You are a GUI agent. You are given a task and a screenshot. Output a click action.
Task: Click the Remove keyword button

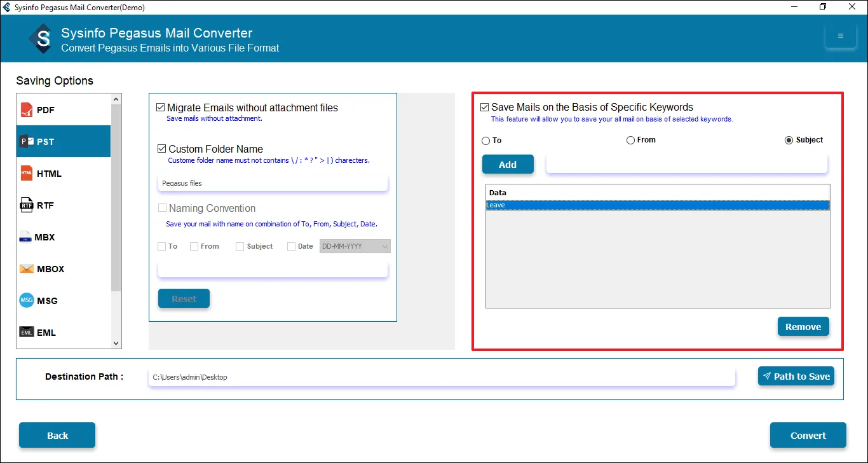(803, 326)
